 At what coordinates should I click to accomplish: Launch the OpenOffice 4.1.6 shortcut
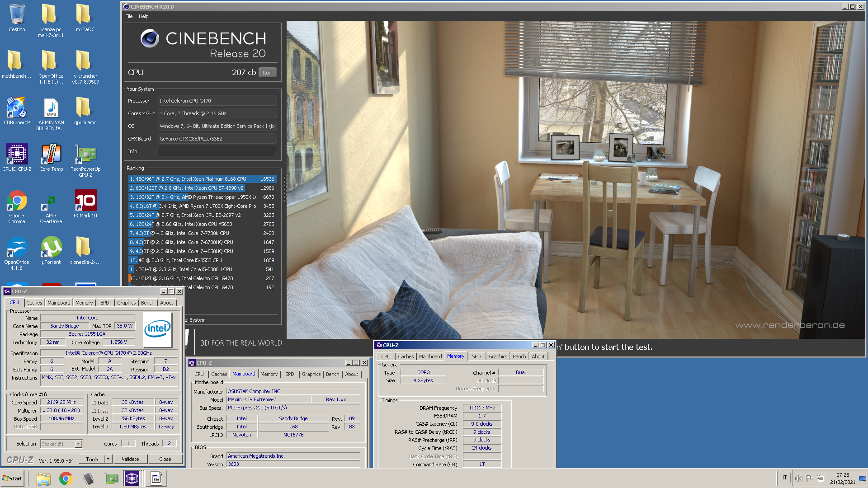pyautogui.click(x=17, y=253)
